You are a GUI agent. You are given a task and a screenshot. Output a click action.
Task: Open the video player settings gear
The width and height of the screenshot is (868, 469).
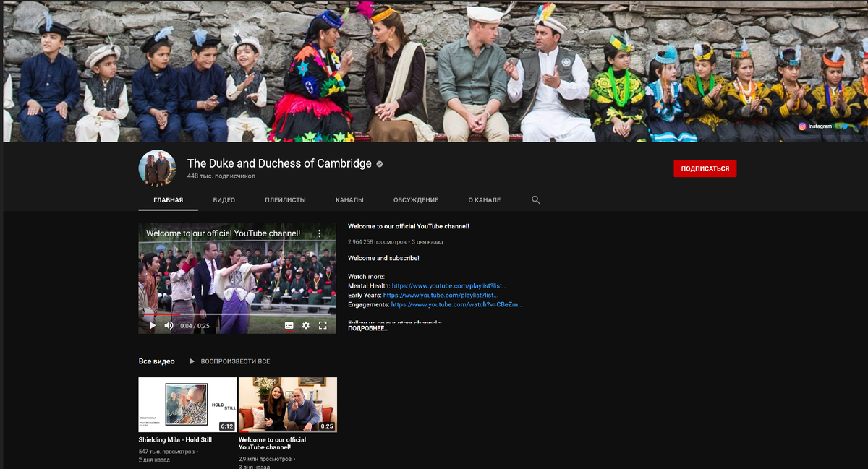point(306,325)
